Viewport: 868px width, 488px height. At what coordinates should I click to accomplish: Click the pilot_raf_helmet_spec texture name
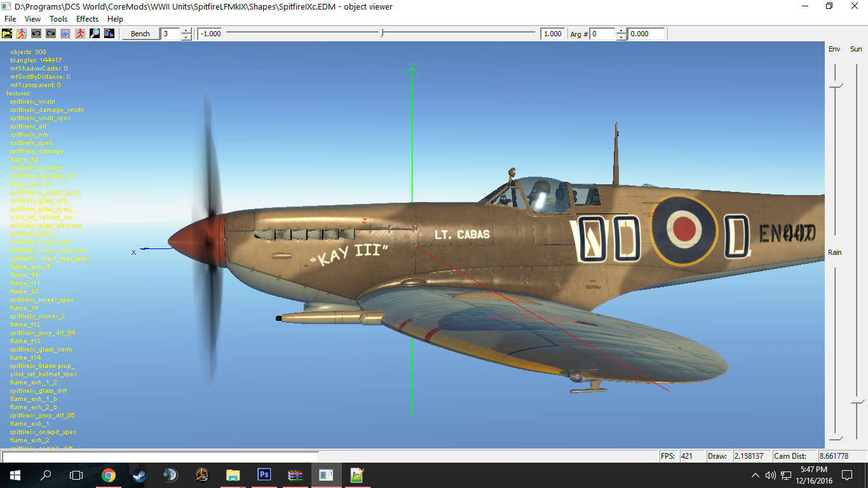(x=43, y=374)
